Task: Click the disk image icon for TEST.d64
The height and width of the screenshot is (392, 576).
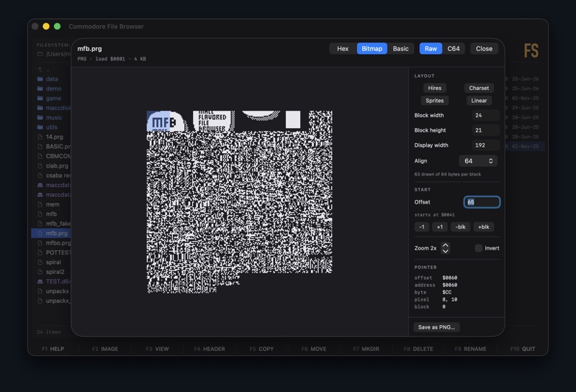Action: [x=40, y=281]
